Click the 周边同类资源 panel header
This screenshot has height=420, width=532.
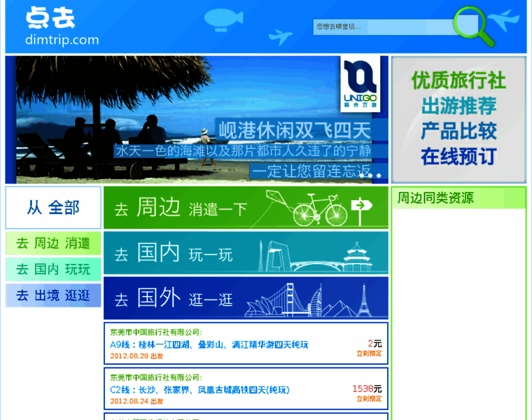point(458,198)
